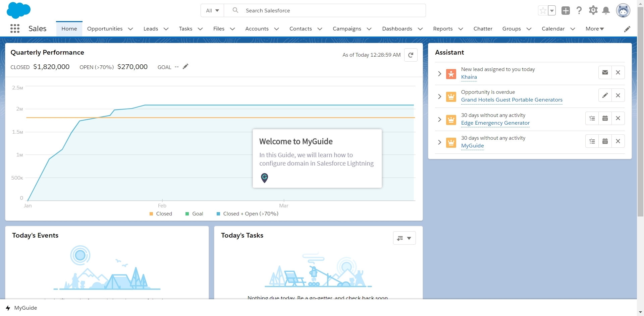The width and height of the screenshot is (644, 316).
Task: Click the open amount $270,000
Action: coord(132,67)
